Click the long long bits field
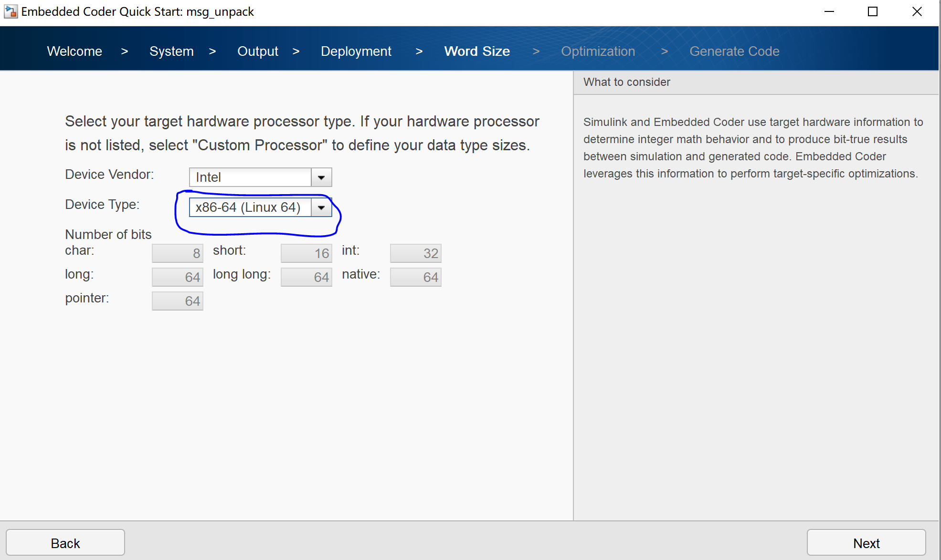 307,277
